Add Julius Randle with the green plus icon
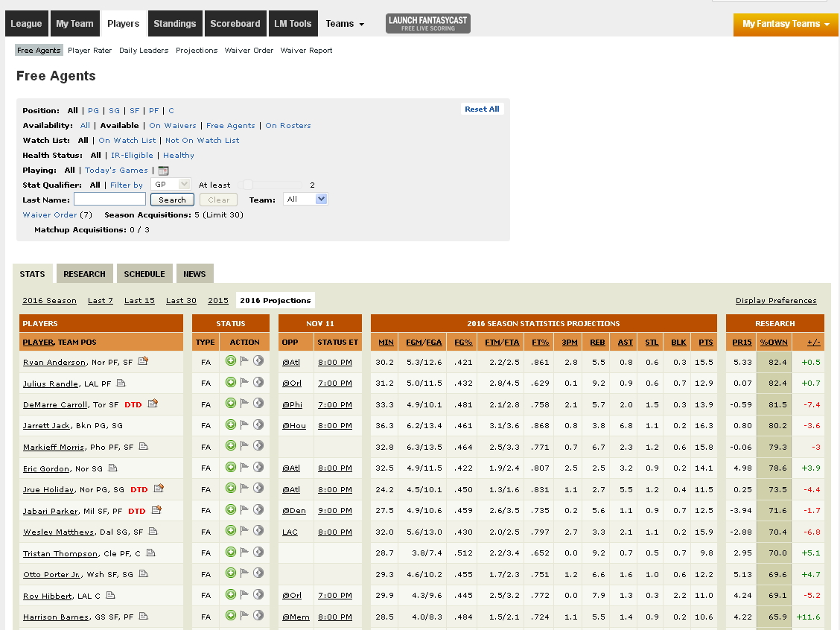The width and height of the screenshot is (840, 630). tap(230, 383)
